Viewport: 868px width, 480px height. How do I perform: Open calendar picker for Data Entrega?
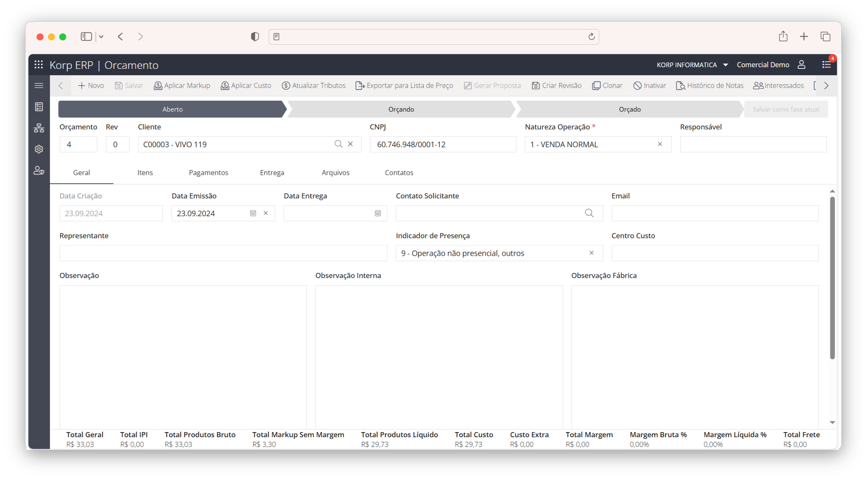tap(378, 213)
